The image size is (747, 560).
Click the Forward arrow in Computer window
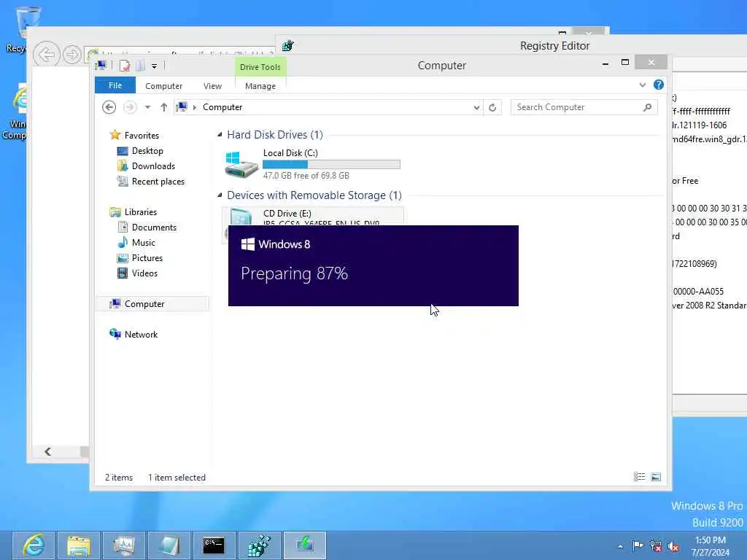point(130,107)
